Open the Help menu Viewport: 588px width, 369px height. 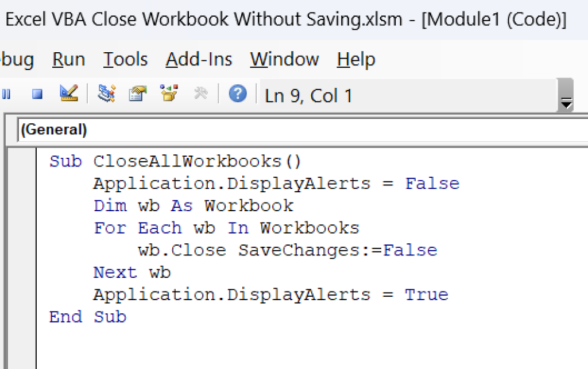(355, 59)
